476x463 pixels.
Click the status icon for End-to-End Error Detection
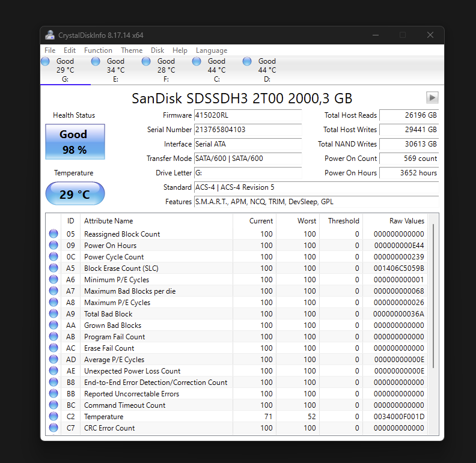(x=53, y=382)
